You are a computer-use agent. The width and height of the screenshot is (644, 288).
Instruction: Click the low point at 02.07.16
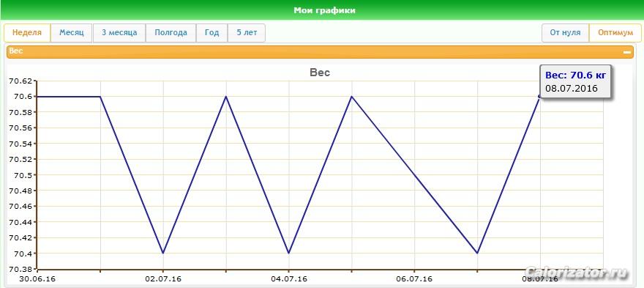click(163, 253)
